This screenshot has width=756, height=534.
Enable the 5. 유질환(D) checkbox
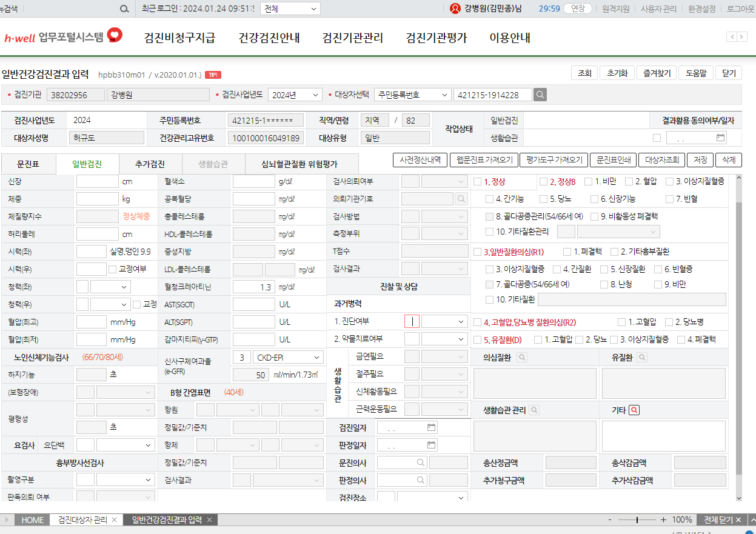coord(478,339)
